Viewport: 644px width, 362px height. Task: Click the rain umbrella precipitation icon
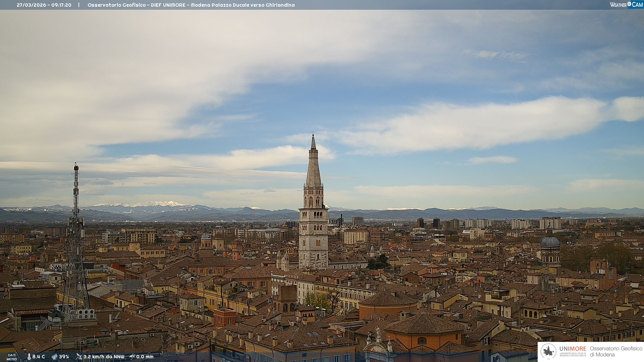pos(132,357)
